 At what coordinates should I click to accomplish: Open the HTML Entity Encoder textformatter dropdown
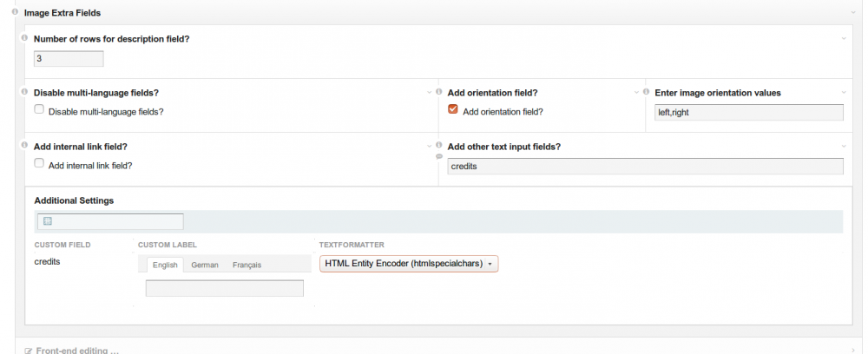pyautogui.click(x=409, y=264)
